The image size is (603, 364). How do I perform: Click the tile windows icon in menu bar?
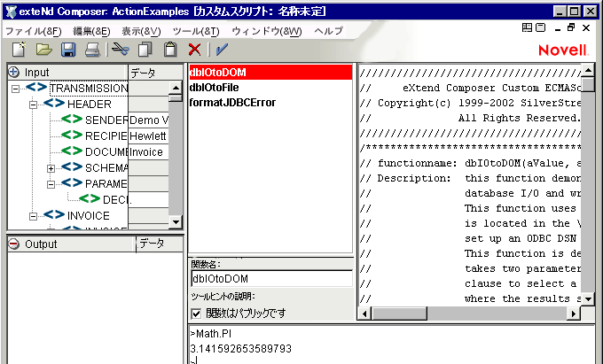pyautogui.click(x=527, y=27)
